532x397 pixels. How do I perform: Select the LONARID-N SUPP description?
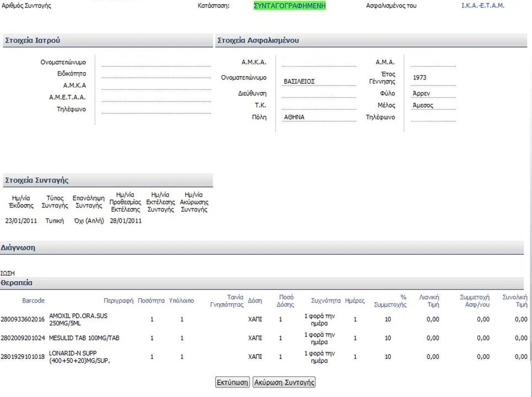[80, 357]
